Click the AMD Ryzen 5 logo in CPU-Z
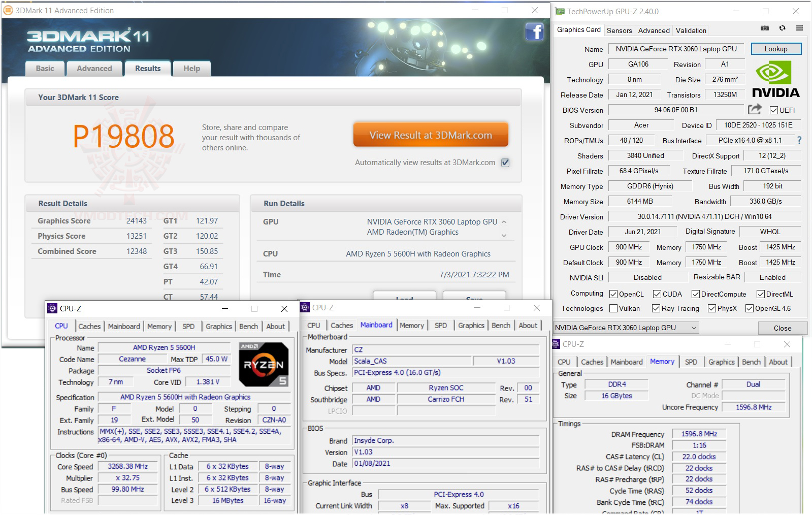 tap(264, 365)
